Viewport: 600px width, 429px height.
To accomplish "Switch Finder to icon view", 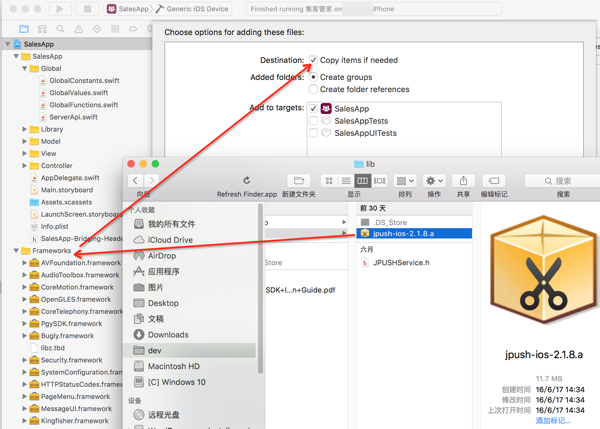I will (329, 180).
